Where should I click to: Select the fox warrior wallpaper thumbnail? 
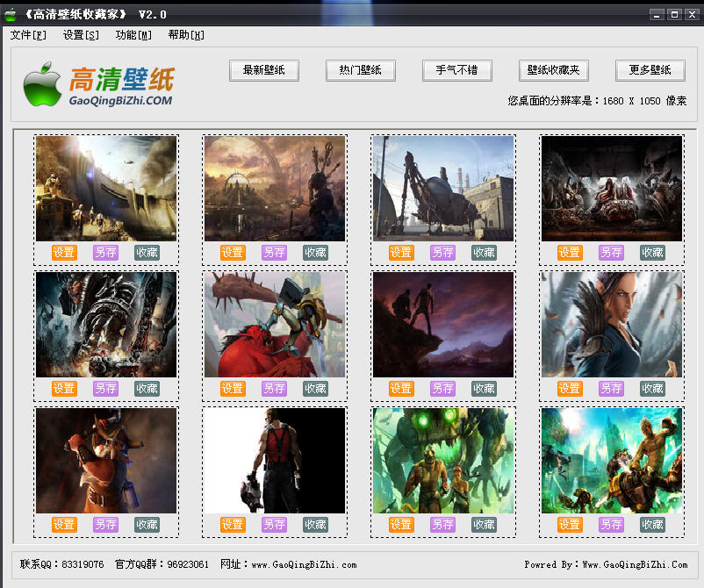106,461
